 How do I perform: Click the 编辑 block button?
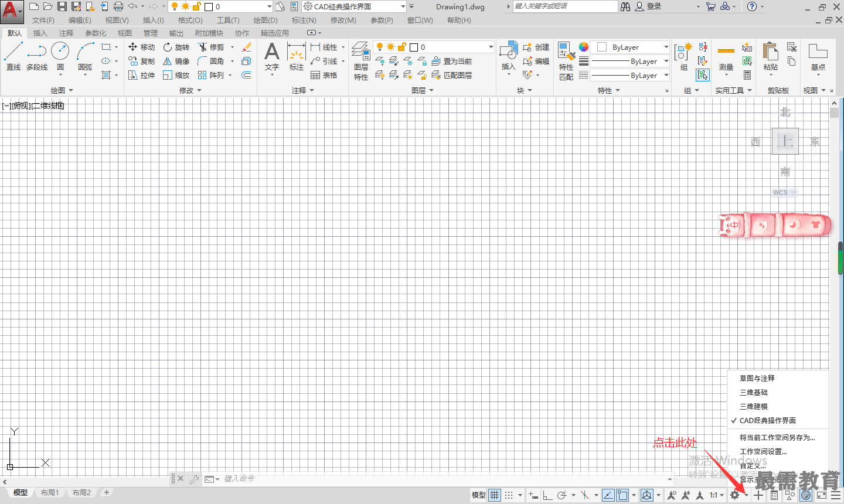[536, 61]
